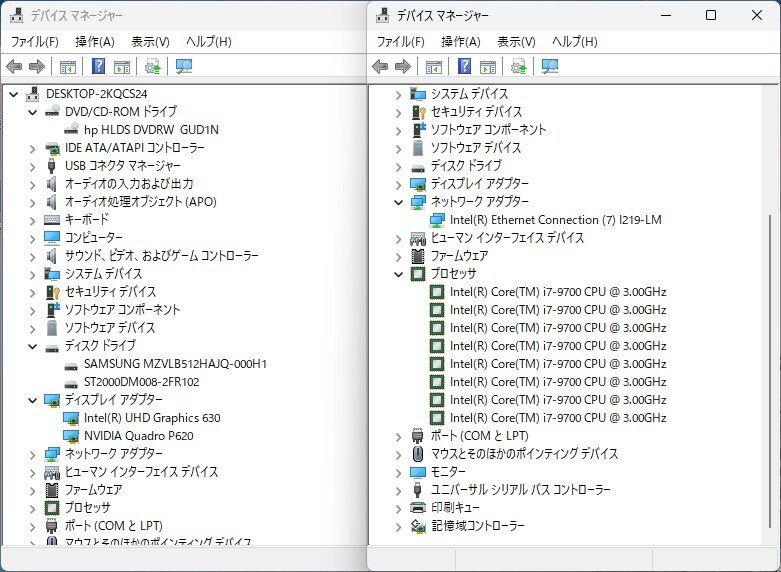The image size is (781, 572).
Task: Minimize the right Device Manager window
Action: [x=666, y=15]
